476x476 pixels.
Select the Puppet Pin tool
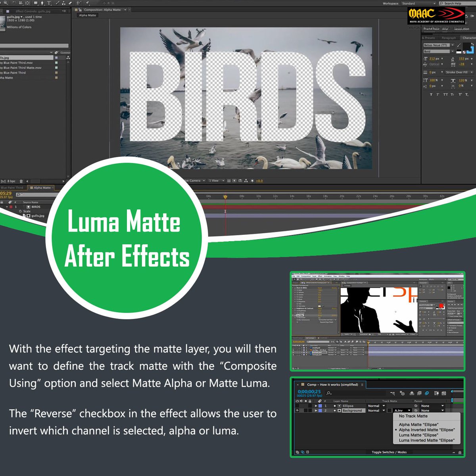87,3
